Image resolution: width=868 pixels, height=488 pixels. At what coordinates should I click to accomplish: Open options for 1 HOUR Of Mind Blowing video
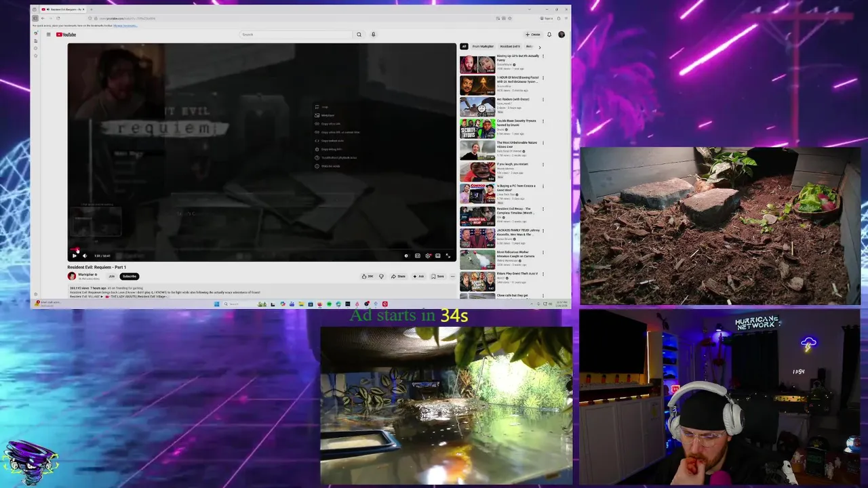(x=543, y=78)
